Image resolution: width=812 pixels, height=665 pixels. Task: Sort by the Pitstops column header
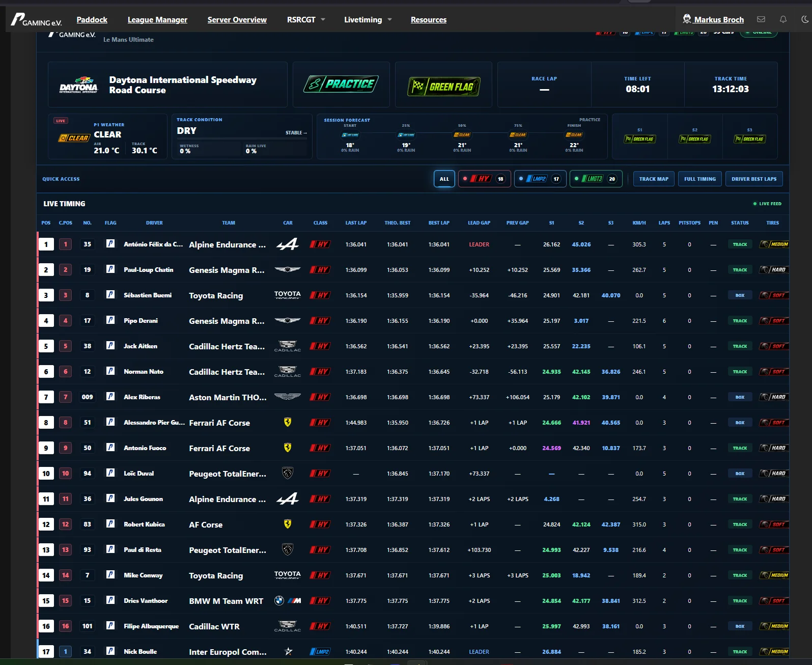[x=689, y=223]
